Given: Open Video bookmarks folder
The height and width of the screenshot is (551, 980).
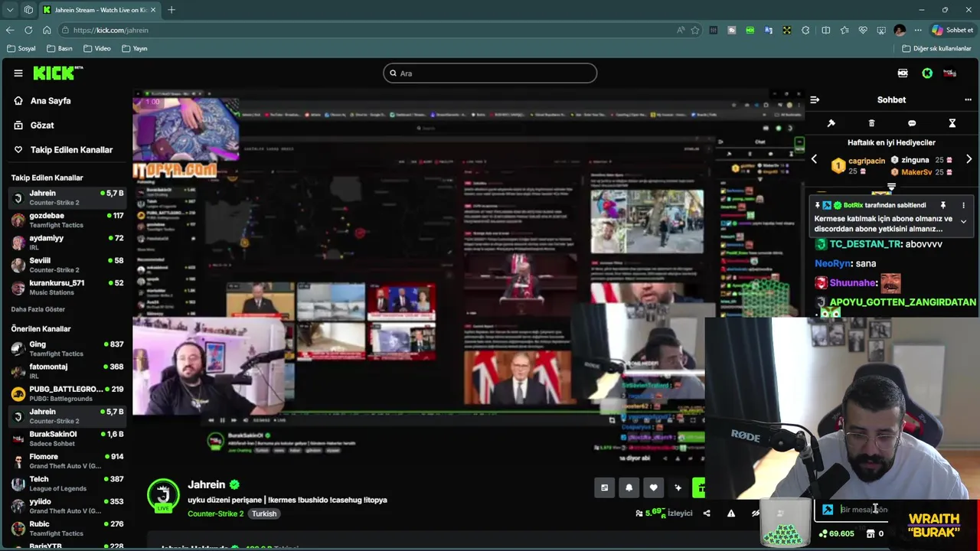Looking at the screenshot, I should pyautogui.click(x=96, y=48).
